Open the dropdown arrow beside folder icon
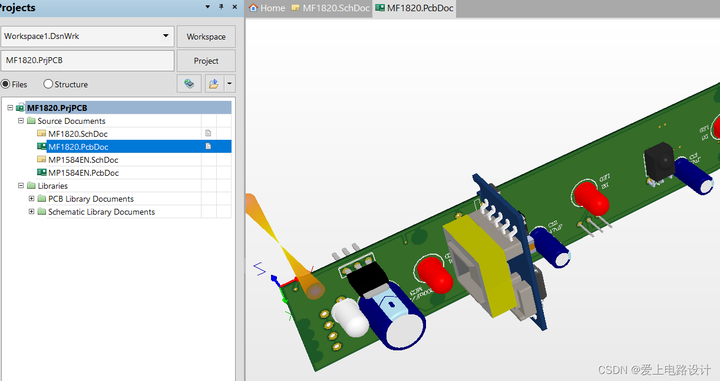Image resolution: width=720 pixels, height=381 pixels. 229,84
